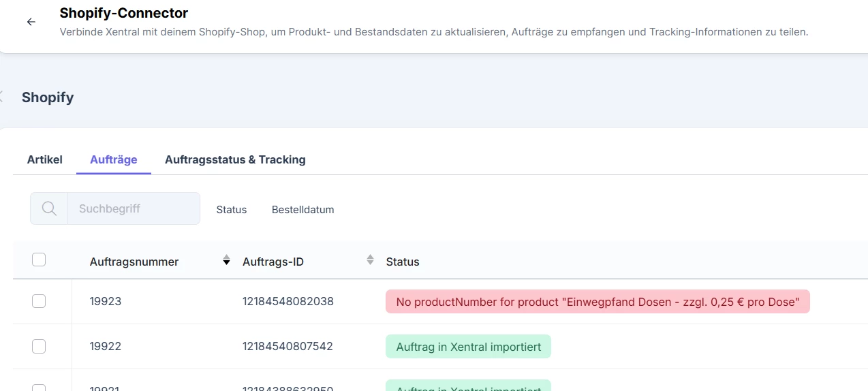Sort by Auftragsnummer using its arrow icon
This screenshot has width=868, height=391.
click(x=226, y=261)
